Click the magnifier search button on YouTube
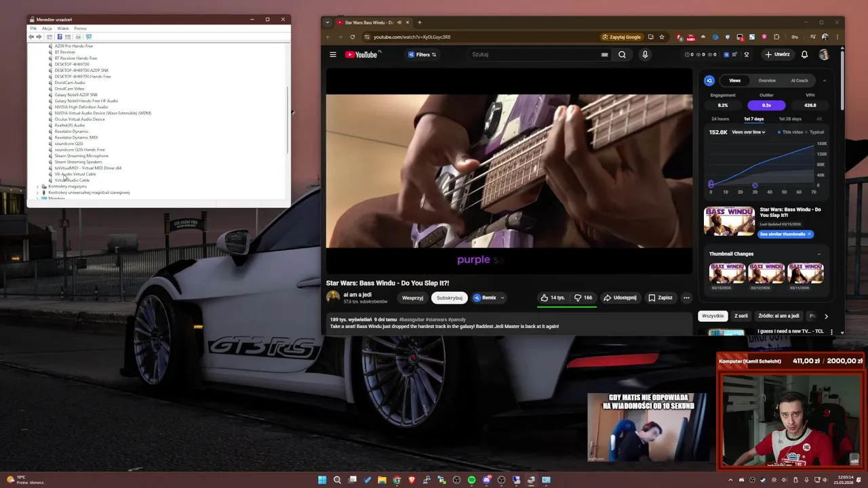 tap(622, 54)
